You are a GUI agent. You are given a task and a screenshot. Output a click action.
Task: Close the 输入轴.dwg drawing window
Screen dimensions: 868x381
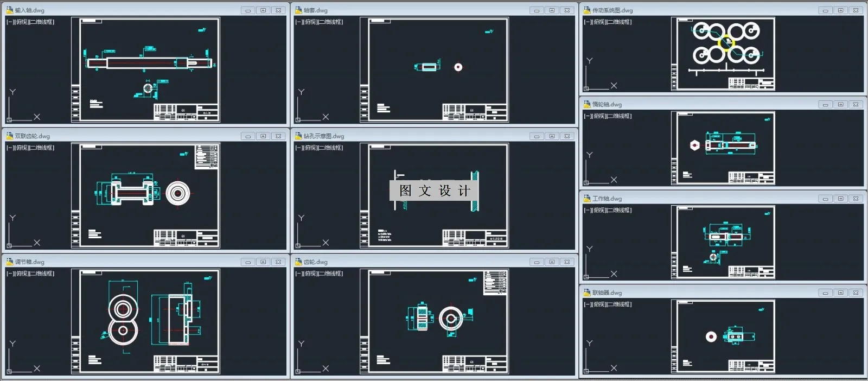278,10
